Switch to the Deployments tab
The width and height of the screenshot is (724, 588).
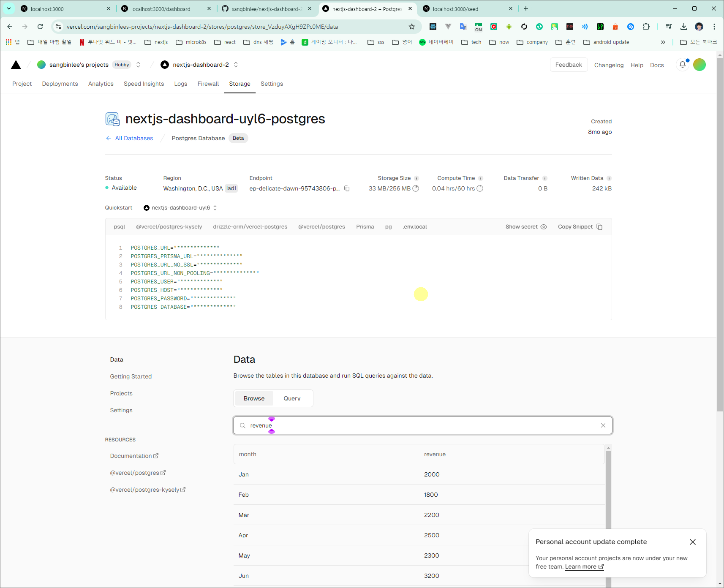tap(60, 84)
